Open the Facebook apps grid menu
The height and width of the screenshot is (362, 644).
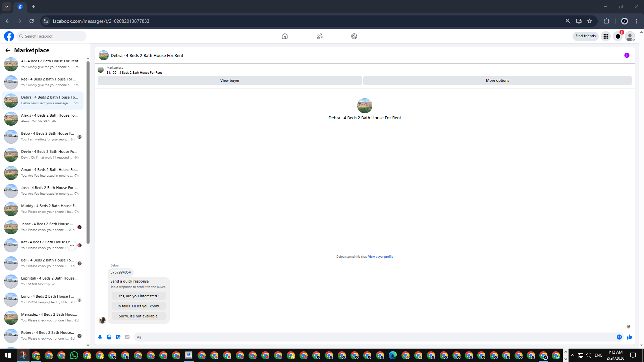click(606, 36)
